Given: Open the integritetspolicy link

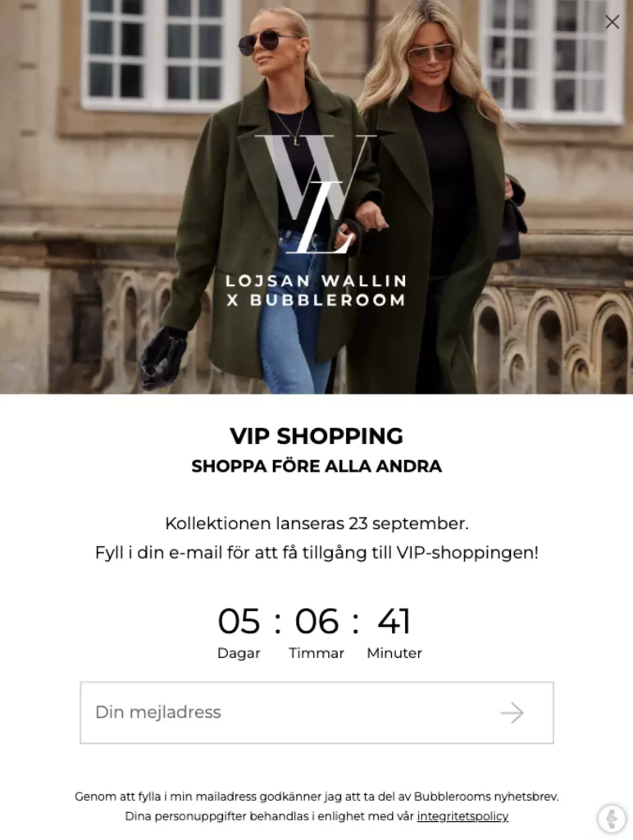Looking at the screenshot, I should (462, 816).
